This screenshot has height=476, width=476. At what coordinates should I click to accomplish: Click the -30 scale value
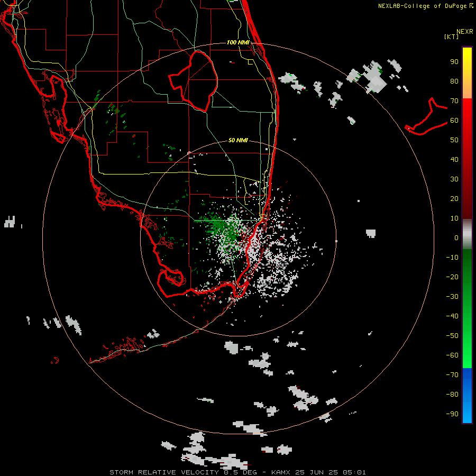click(x=452, y=297)
